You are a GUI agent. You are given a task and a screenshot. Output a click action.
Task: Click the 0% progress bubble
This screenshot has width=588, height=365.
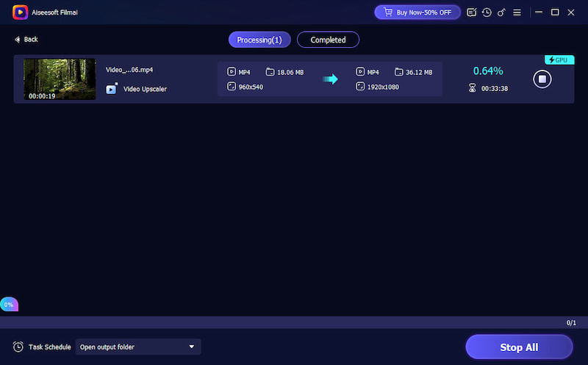[9, 304]
